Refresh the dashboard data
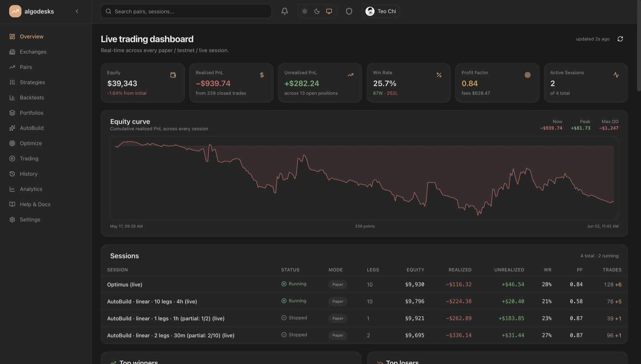Image resolution: width=641 pixels, height=364 pixels. tap(620, 39)
